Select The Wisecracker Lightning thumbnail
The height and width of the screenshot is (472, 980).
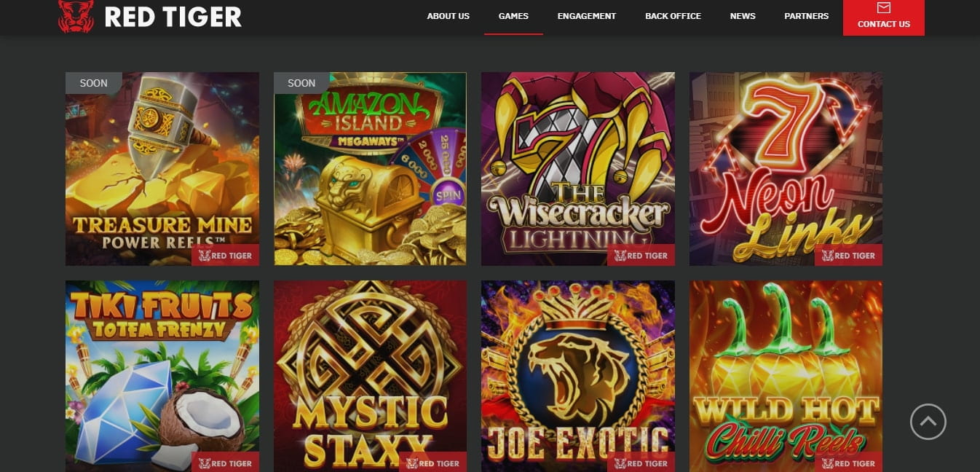click(577, 168)
